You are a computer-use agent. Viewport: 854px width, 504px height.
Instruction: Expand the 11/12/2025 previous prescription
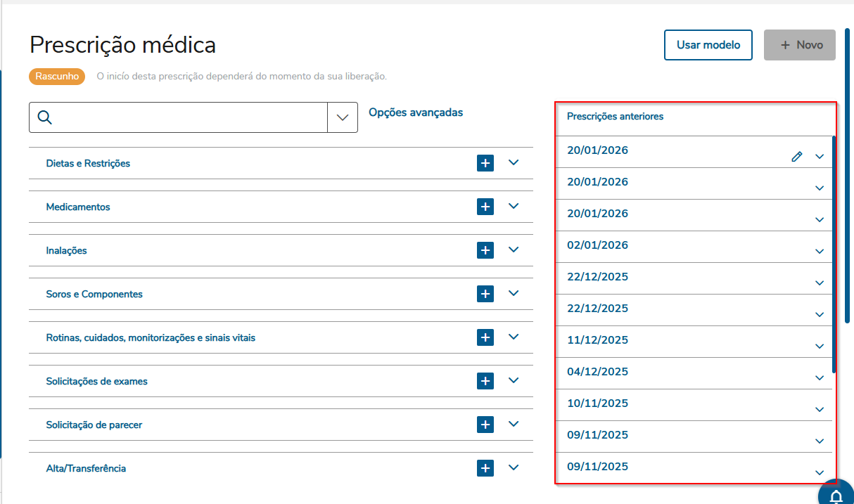point(819,347)
